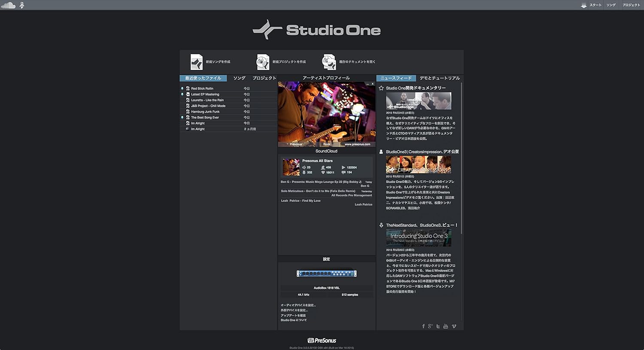Select the 最近使ったファイル tab
The image size is (644, 350).
pyautogui.click(x=203, y=78)
